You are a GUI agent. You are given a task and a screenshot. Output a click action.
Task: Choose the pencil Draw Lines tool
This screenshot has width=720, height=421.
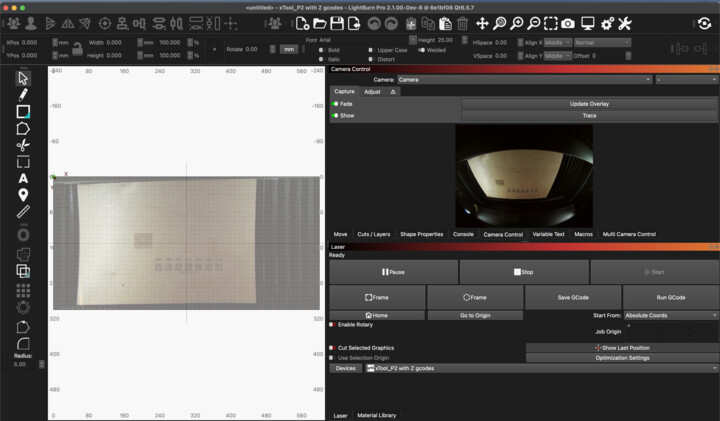23,94
